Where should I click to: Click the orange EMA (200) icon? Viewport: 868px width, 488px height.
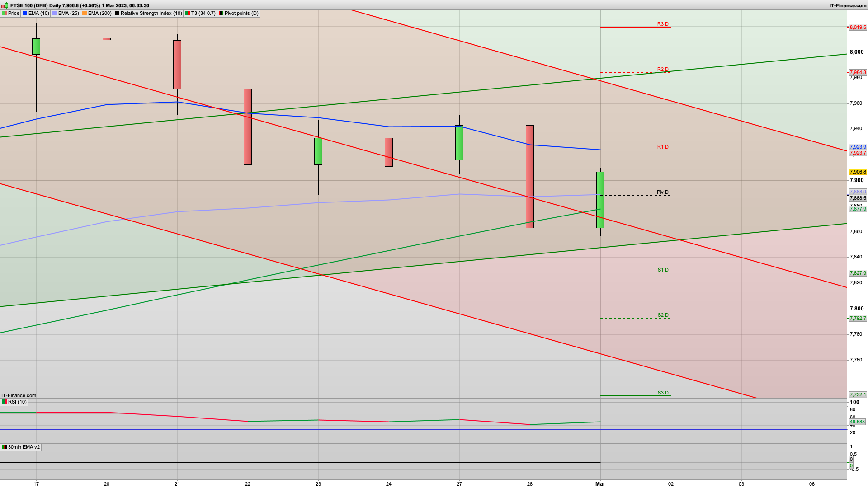pos(85,14)
